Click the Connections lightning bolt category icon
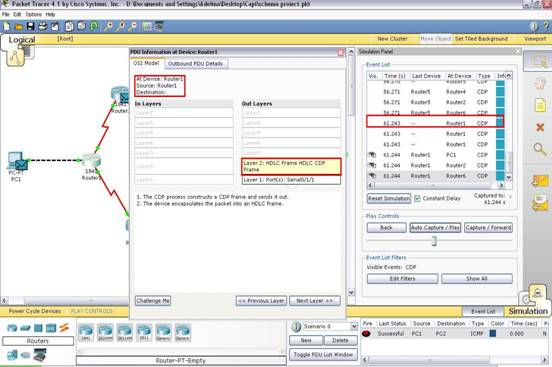The width and height of the screenshot is (552, 367). pyautogui.click(x=64, y=328)
